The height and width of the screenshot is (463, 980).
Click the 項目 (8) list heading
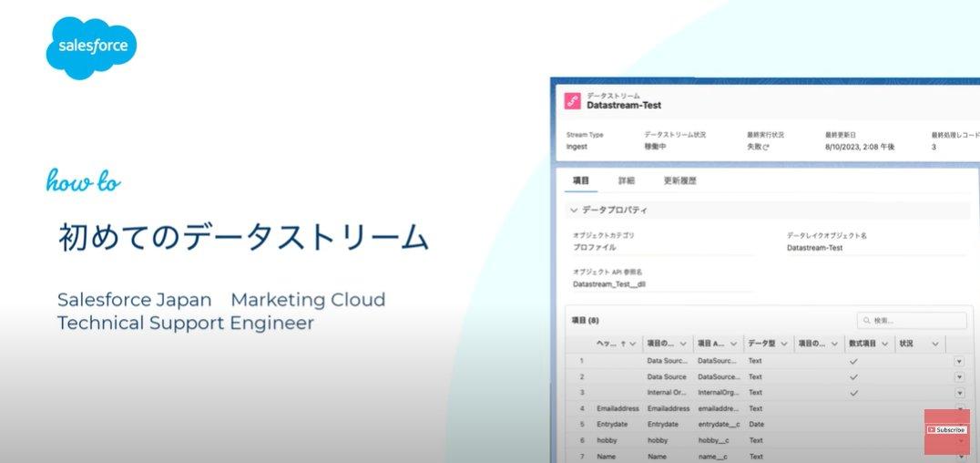(585, 320)
